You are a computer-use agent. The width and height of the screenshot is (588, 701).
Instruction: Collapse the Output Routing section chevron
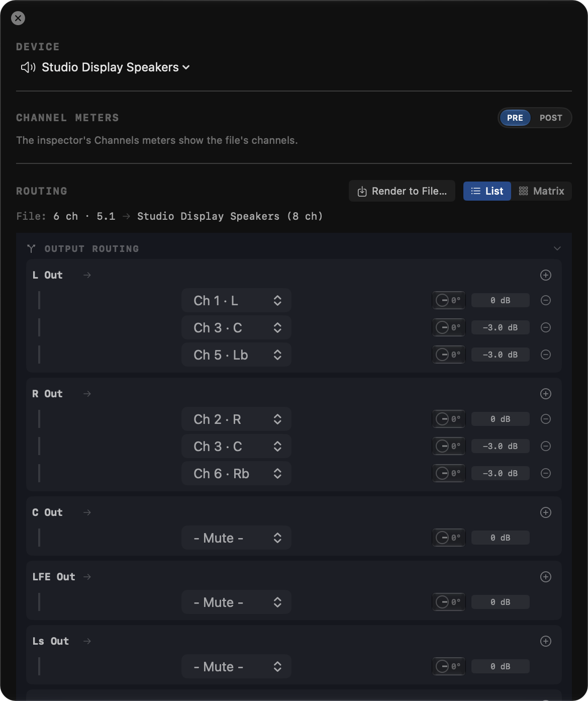click(557, 248)
